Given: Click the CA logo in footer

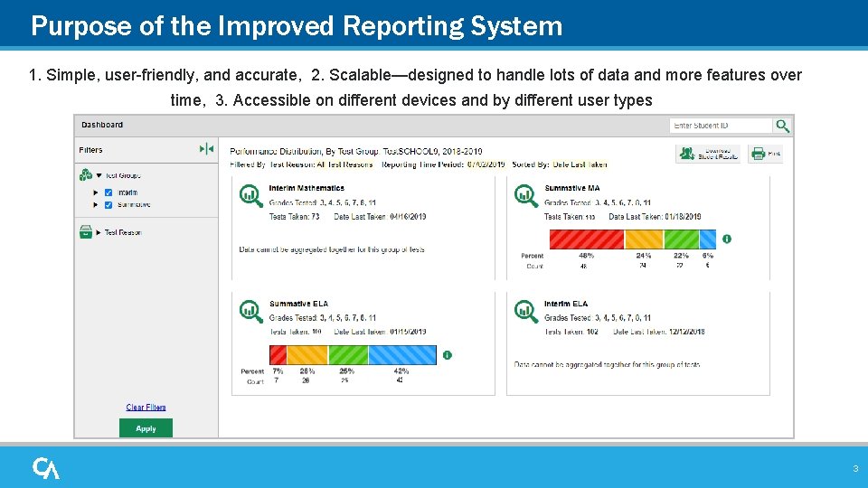Looking at the screenshot, I should point(46,468).
